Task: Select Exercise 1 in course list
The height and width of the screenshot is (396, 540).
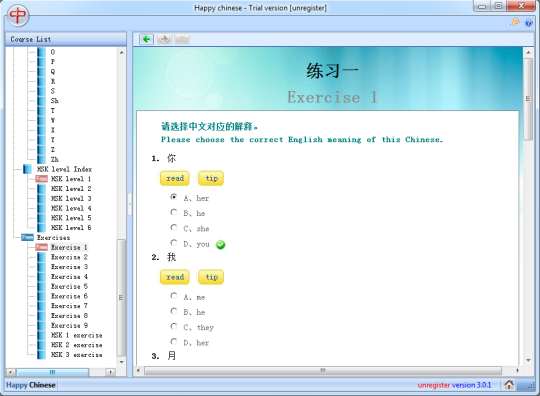Action: pyautogui.click(x=69, y=247)
